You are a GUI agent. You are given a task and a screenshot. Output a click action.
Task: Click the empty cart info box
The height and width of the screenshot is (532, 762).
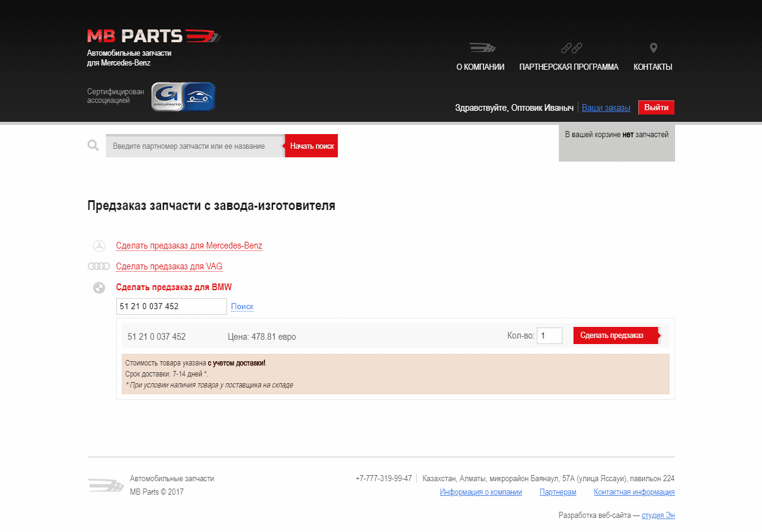(617, 143)
